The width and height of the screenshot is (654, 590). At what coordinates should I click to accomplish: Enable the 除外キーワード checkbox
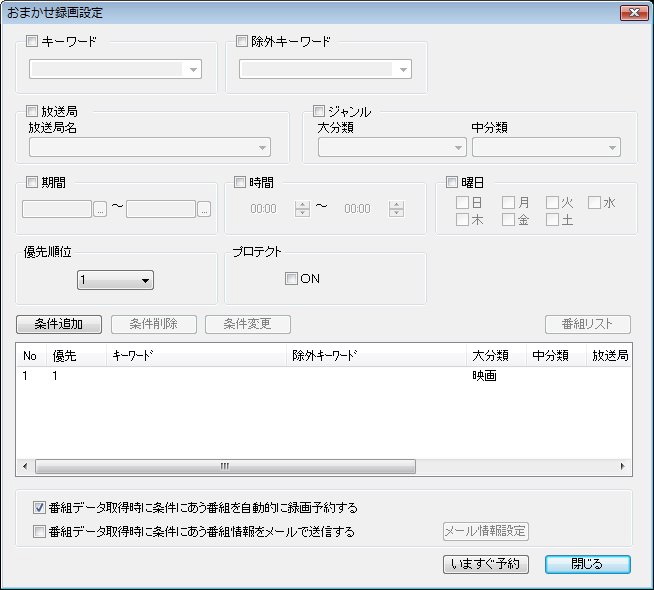point(241,42)
